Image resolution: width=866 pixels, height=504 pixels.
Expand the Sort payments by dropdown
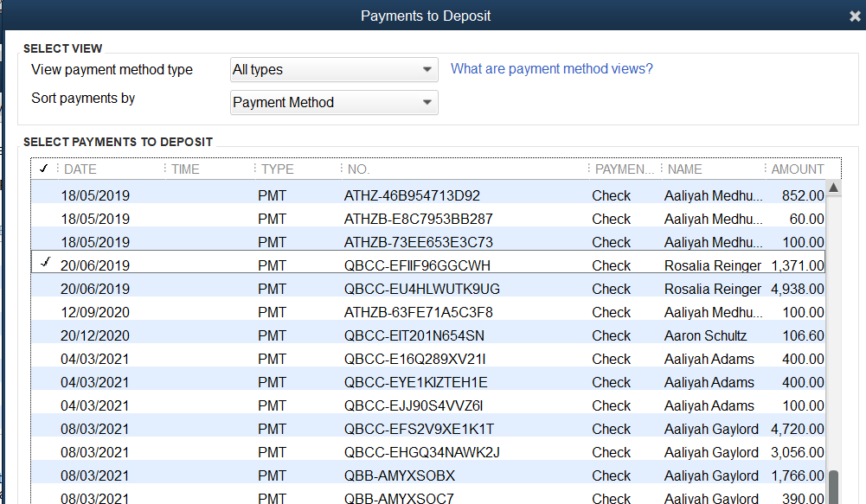pyautogui.click(x=334, y=102)
